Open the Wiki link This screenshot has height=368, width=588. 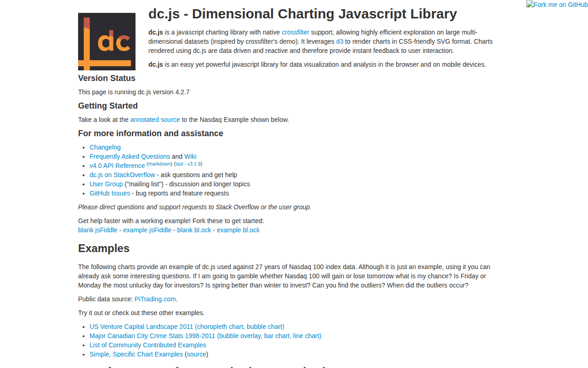pyautogui.click(x=190, y=156)
